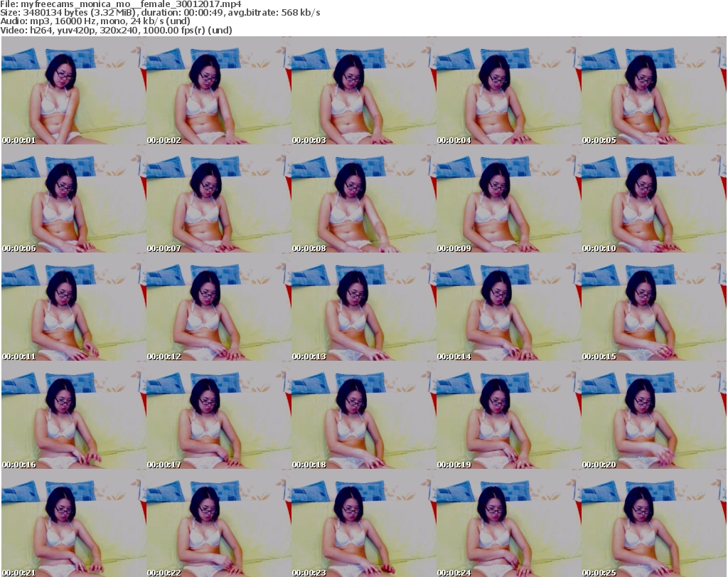Screen dimensions: 728x577
Task: Click the frame at 00:00:04
Action: 509,90
